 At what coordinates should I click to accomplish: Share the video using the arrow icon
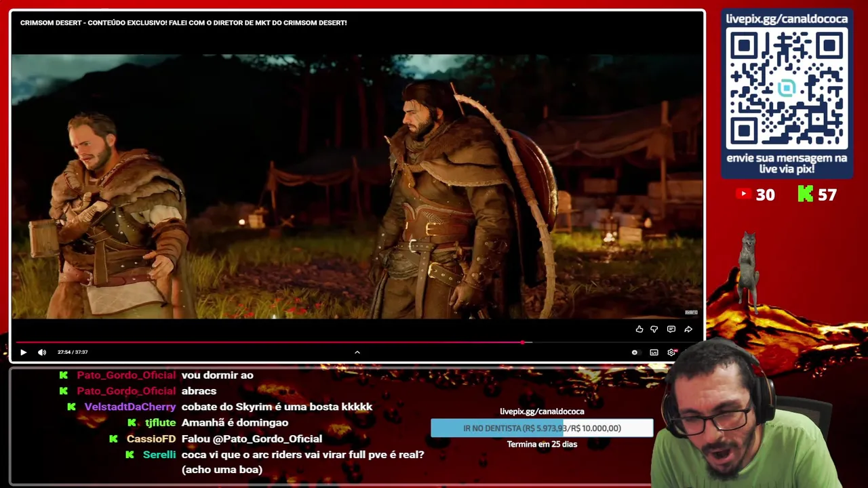688,329
